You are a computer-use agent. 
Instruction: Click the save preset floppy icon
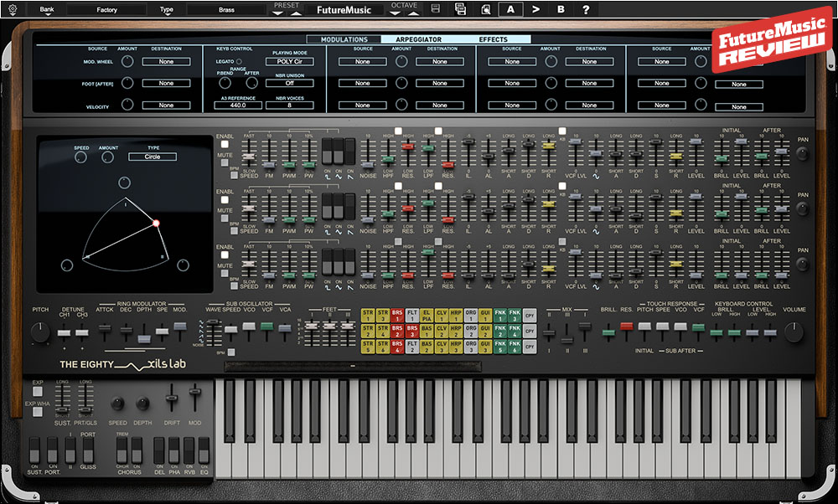click(436, 9)
